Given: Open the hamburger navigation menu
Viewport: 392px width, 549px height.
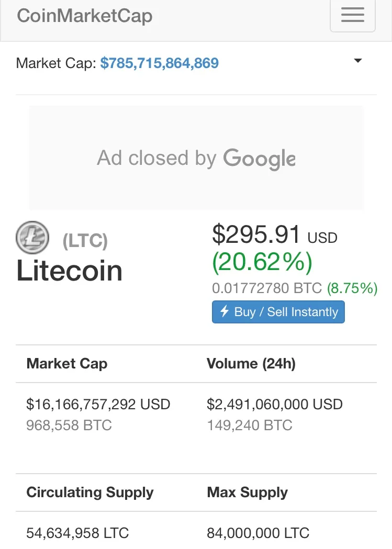Looking at the screenshot, I should (x=352, y=15).
